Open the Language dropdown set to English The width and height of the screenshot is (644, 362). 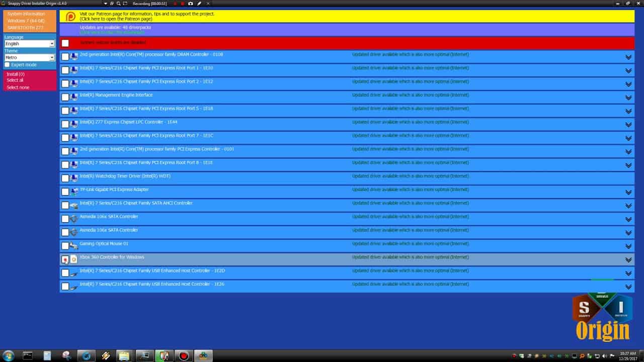pyautogui.click(x=29, y=44)
